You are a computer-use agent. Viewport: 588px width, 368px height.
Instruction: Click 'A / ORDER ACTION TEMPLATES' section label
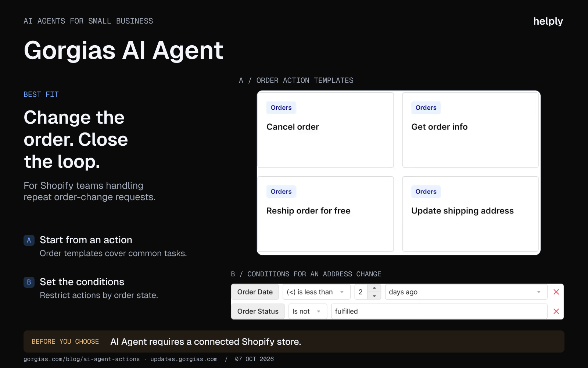click(296, 80)
